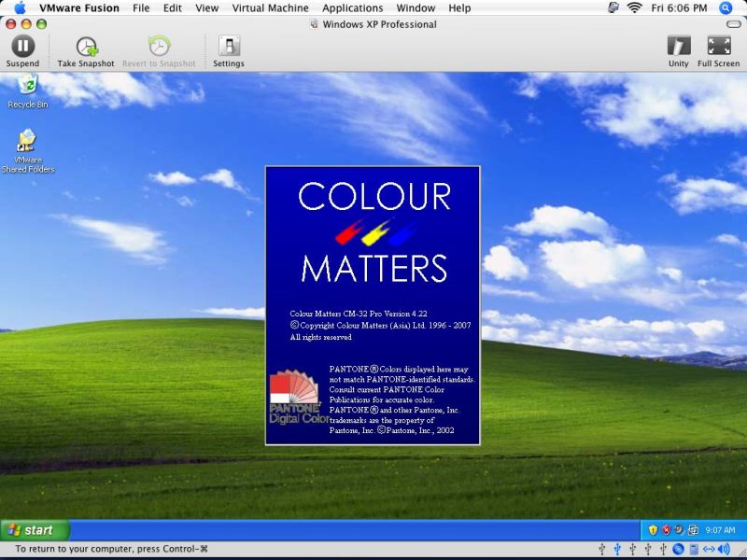Click the yellow shield tray icon
The width and height of the screenshot is (747, 560).
[653, 529]
